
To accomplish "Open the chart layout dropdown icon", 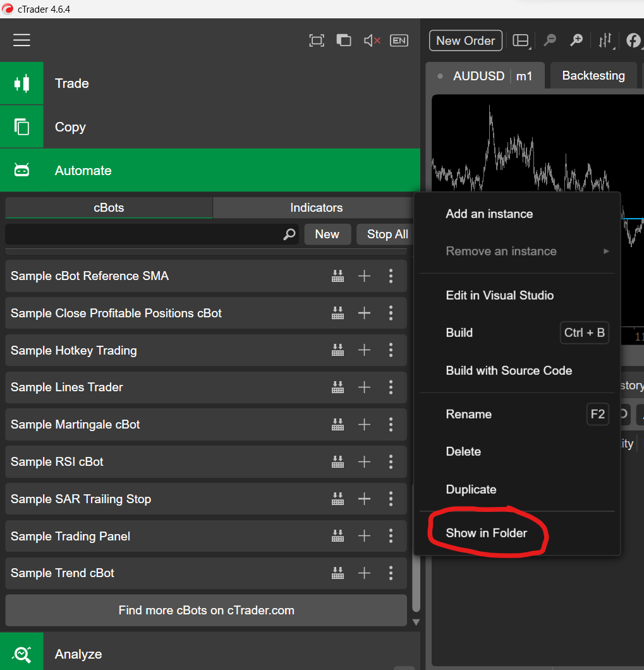I will tap(521, 40).
